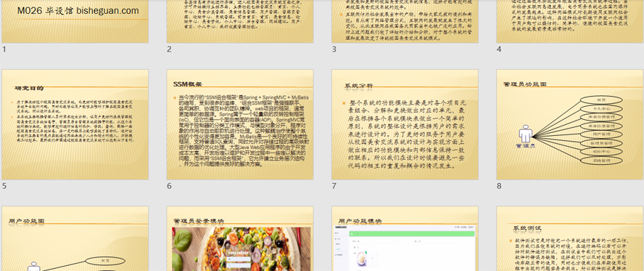Viewport: 644px width, 271px height.
Task: Click slide number label 7
Action: coord(334,186)
